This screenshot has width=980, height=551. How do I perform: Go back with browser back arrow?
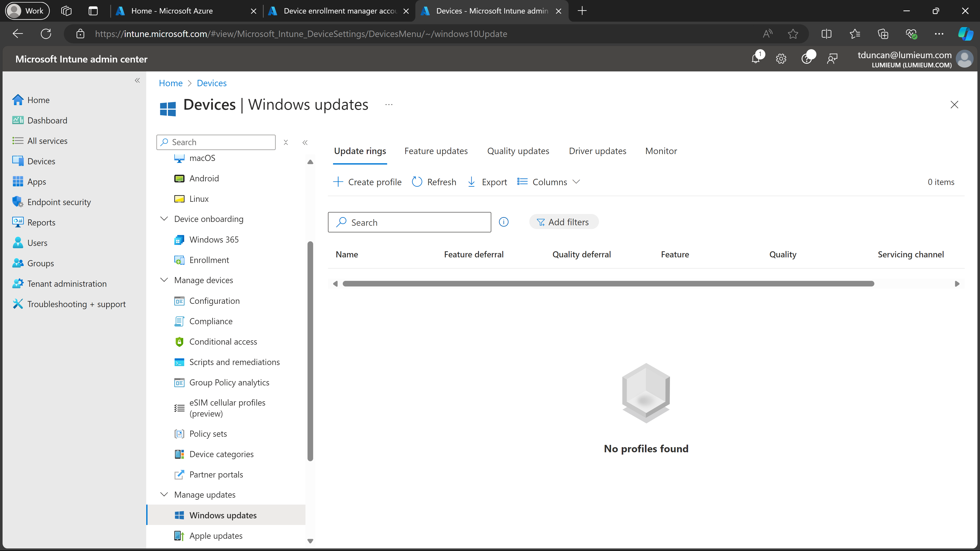(18, 34)
